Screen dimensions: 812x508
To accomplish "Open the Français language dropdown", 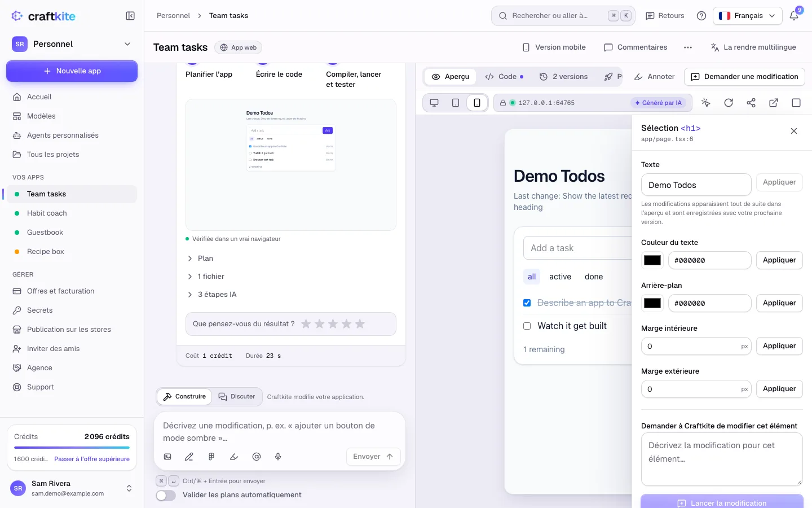I will [748, 16].
